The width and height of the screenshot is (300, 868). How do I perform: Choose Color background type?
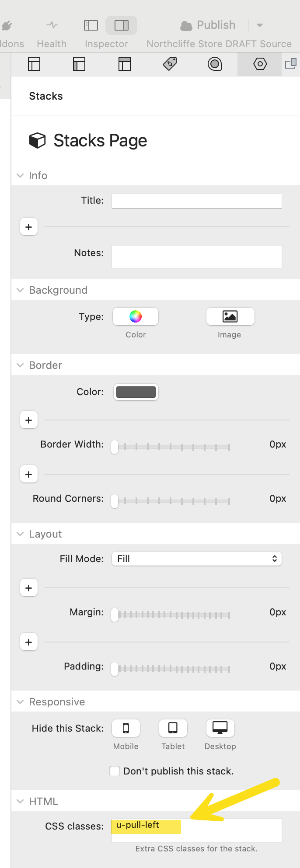136,316
